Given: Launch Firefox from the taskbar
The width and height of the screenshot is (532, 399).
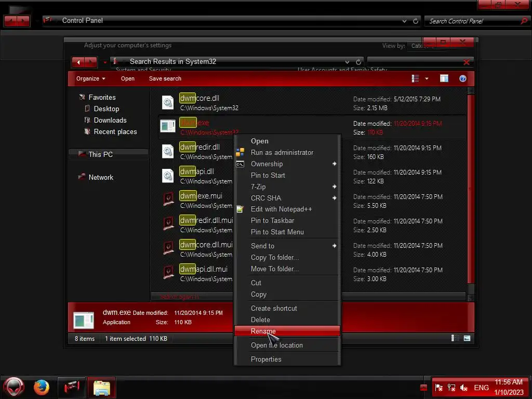Looking at the screenshot, I should [x=42, y=387].
